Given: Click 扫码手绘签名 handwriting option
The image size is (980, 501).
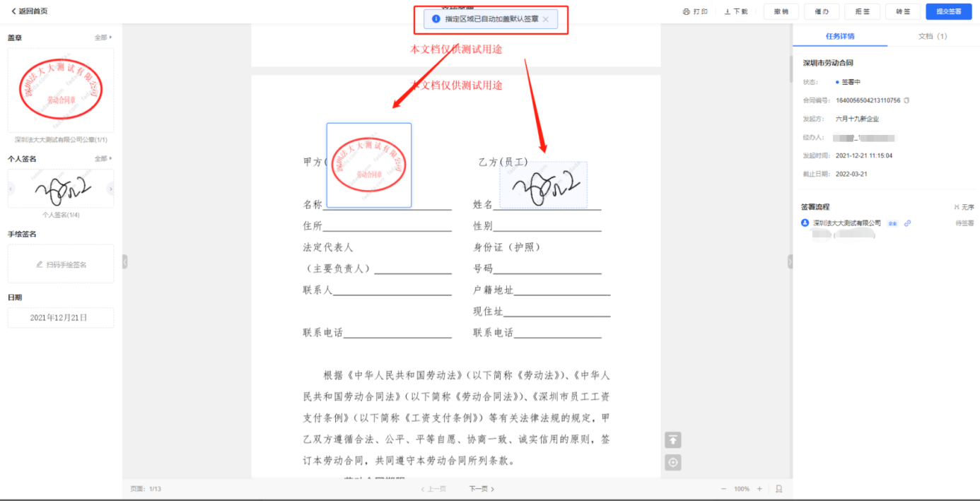Looking at the screenshot, I should (61, 264).
